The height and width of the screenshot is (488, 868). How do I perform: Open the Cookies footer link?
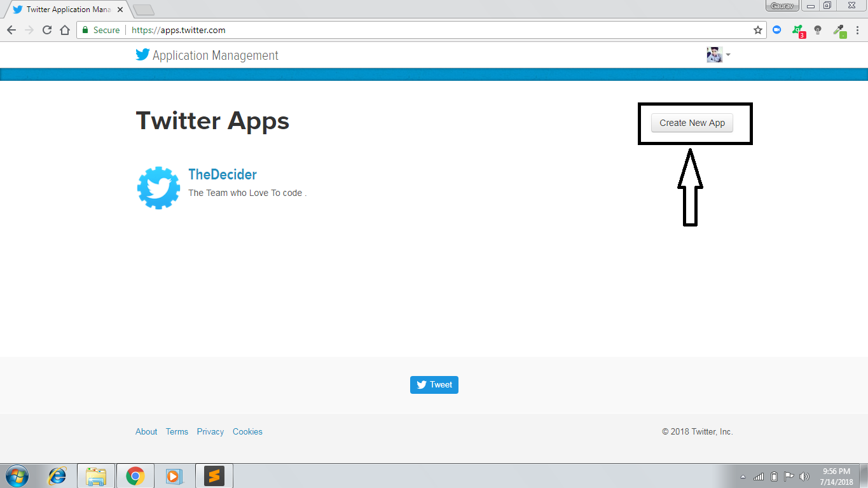247,431
